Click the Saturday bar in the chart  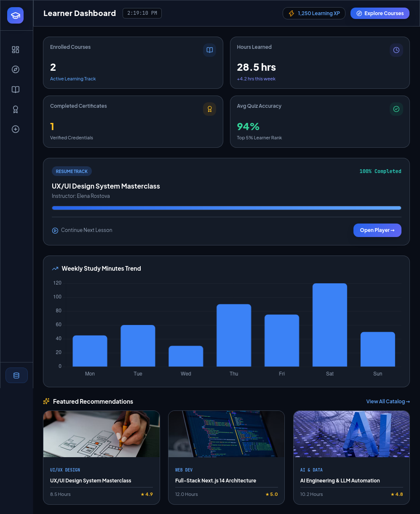pyautogui.click(x=330, y=325)
